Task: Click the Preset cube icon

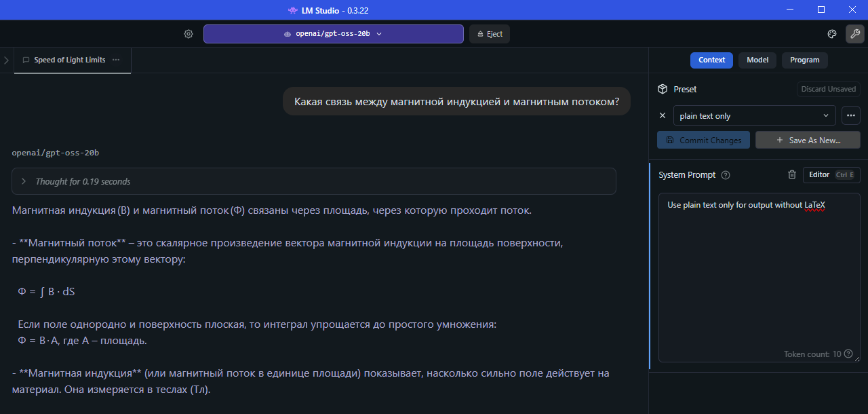Action: click(663, 89)
